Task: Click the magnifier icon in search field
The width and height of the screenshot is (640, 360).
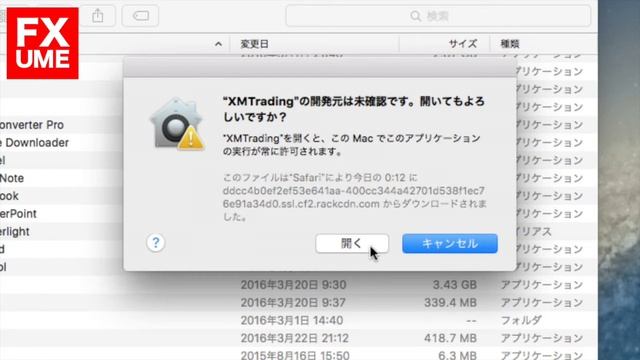Action: click(416, 16)
